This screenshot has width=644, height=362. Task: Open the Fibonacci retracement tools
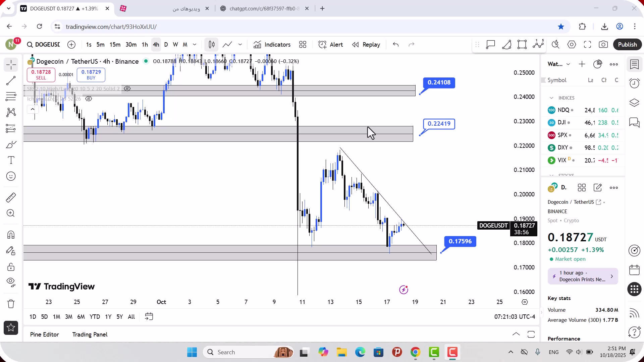coord(11,97)
